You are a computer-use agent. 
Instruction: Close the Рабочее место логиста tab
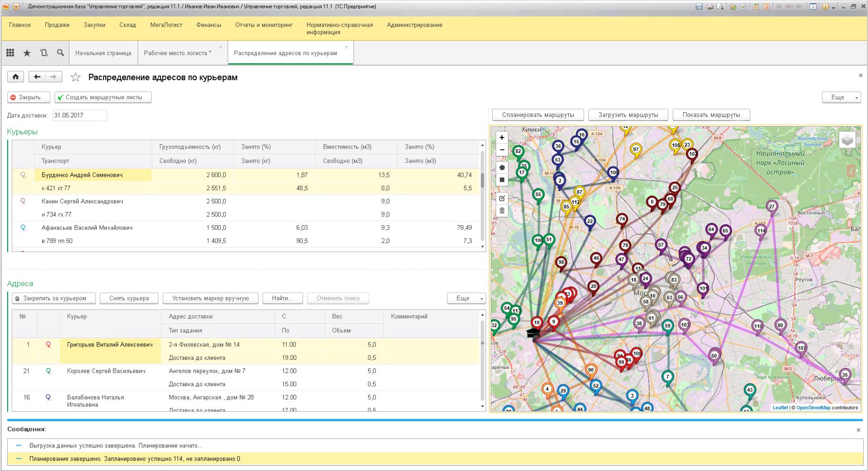tap(221, 47)
